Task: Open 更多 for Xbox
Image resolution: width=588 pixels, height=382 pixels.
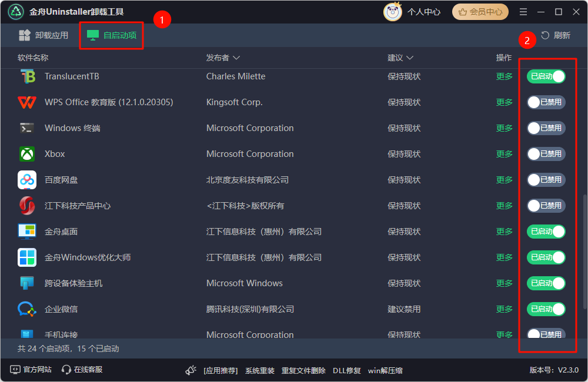Action: [x=505, y=154]
